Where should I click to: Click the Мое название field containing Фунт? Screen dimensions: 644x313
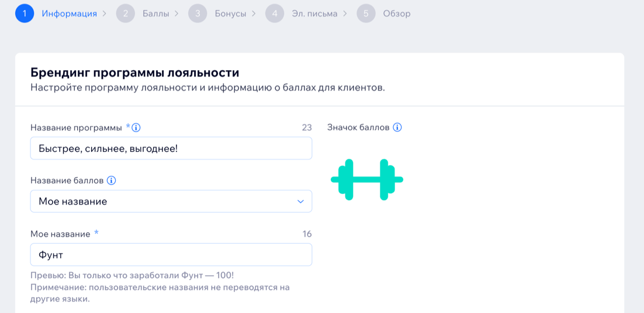[x=171, y=255]
